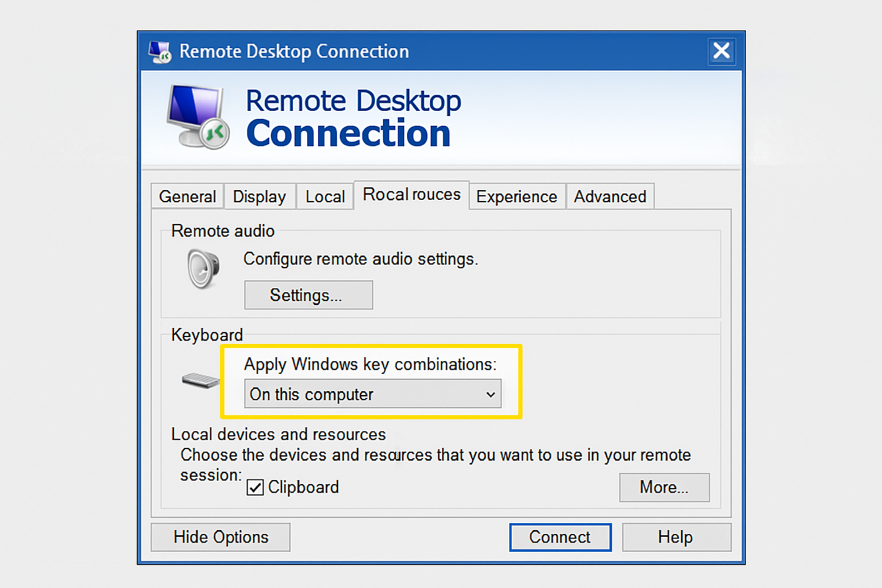Click the Remote Desktop Connection title bar icon
This screenshot has width=882, height=588.
pyautogui.click(x=159, y=51)
